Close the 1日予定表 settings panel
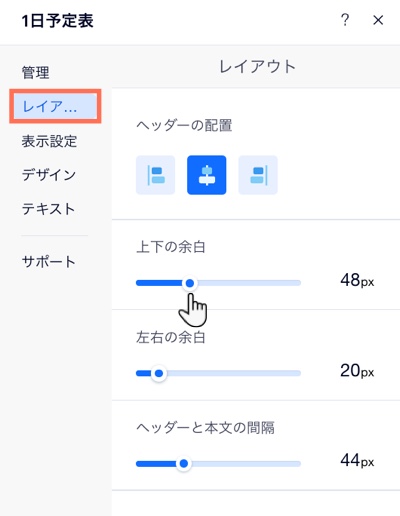400x516 pixels. click(378, 20)
